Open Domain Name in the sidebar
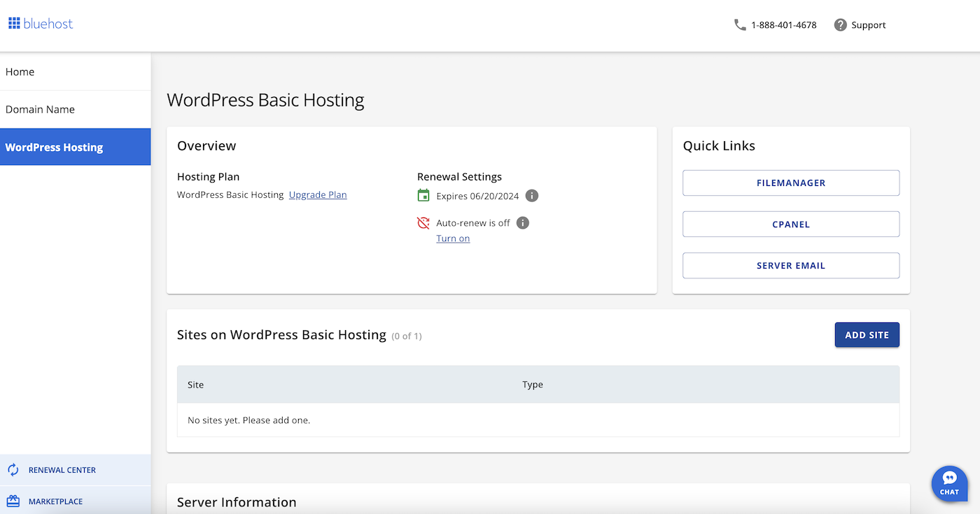This screenshot has width=980, height=514. (x=75, y=109)
